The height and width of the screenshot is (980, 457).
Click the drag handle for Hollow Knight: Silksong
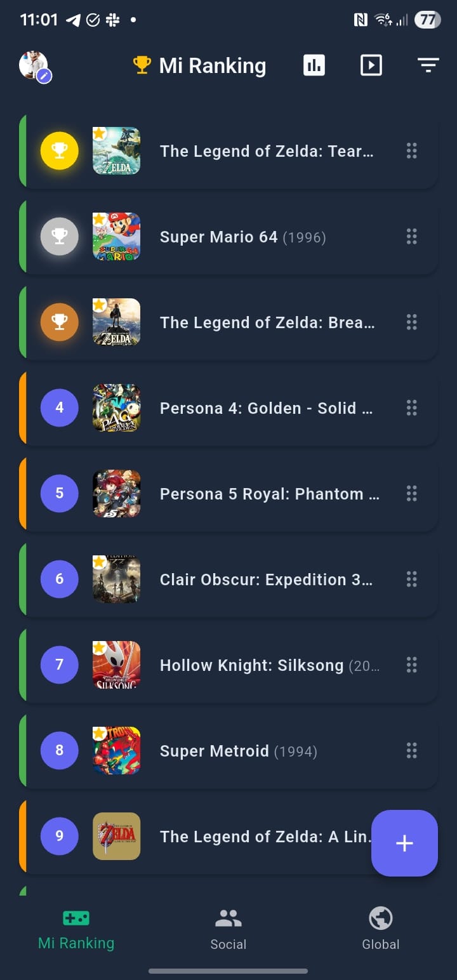(411, 665)
